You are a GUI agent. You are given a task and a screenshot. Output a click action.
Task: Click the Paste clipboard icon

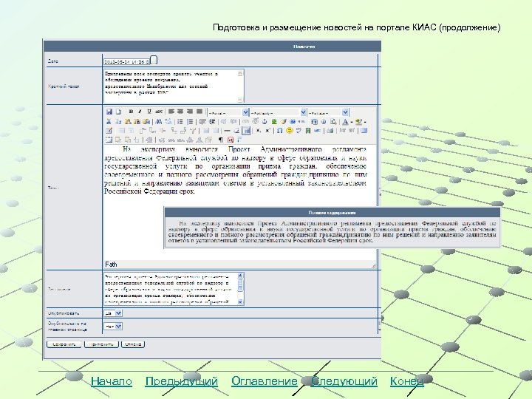128,121
